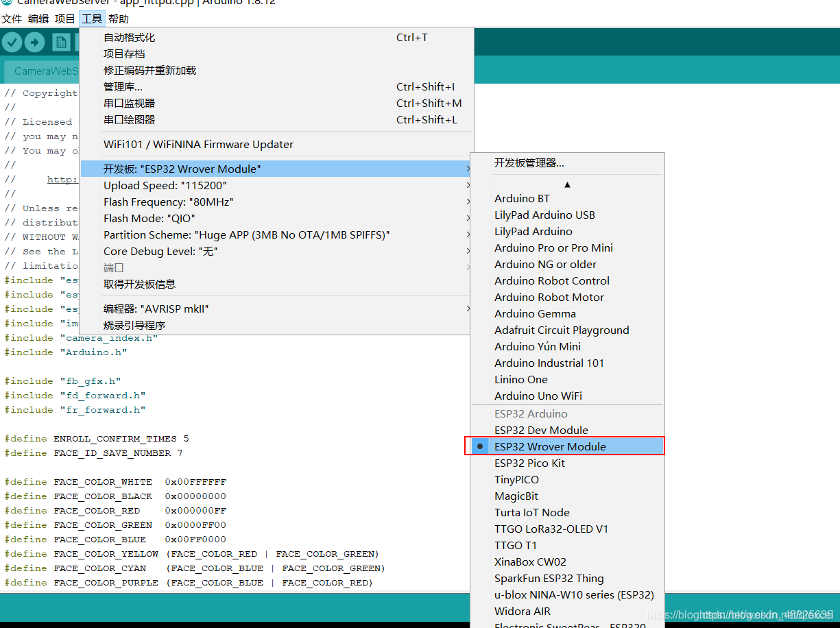Click the up scroll arrow in board list

tap(567, 184)
